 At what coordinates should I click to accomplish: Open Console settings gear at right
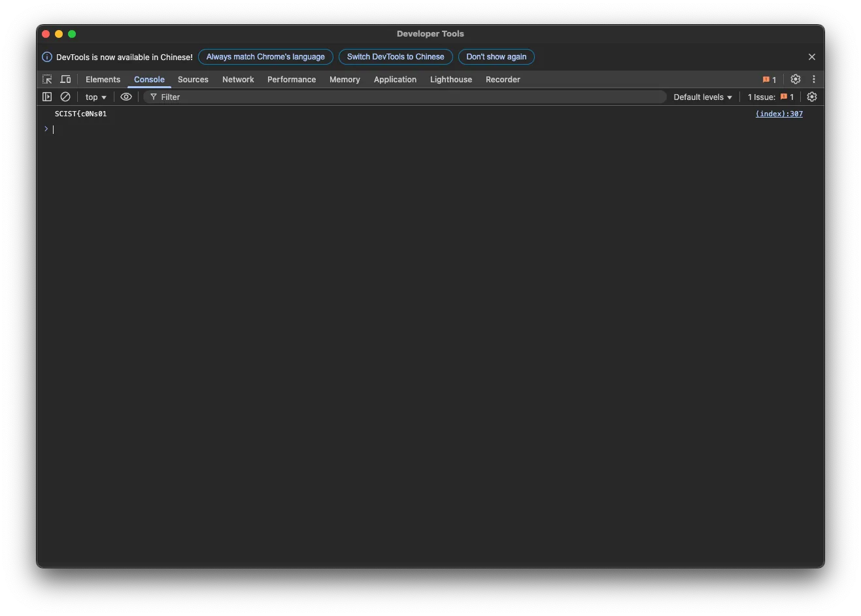click(812, 97)
